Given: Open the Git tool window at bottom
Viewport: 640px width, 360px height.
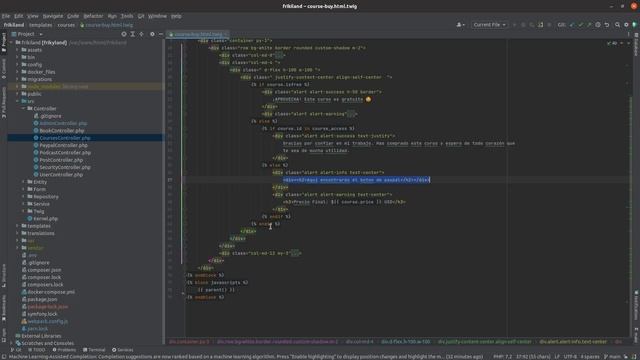Looking at the screenshot, I should coord(16,350).
